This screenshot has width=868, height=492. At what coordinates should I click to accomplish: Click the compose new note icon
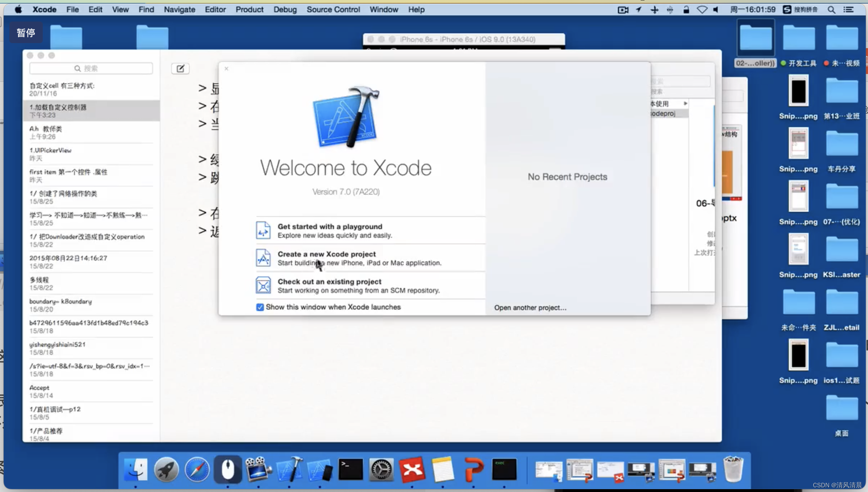click(x=180, y=69)
